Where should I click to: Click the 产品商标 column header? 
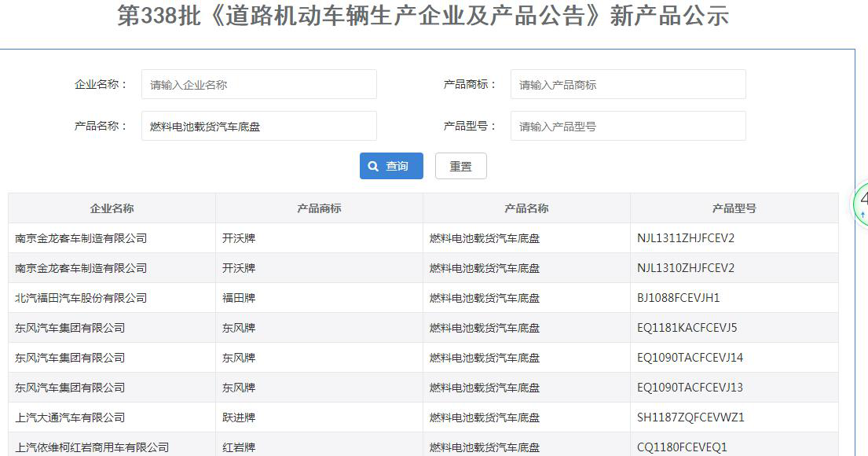coord(320,208)
